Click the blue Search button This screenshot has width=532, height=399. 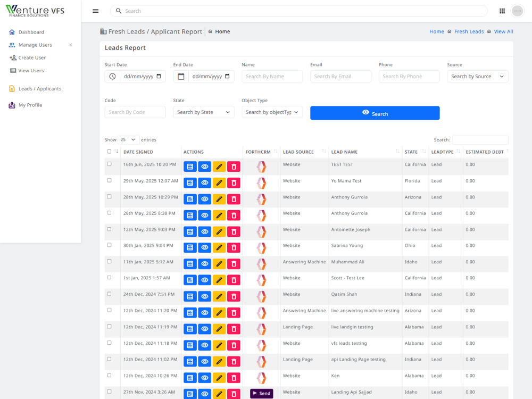(x=375, y=113)
